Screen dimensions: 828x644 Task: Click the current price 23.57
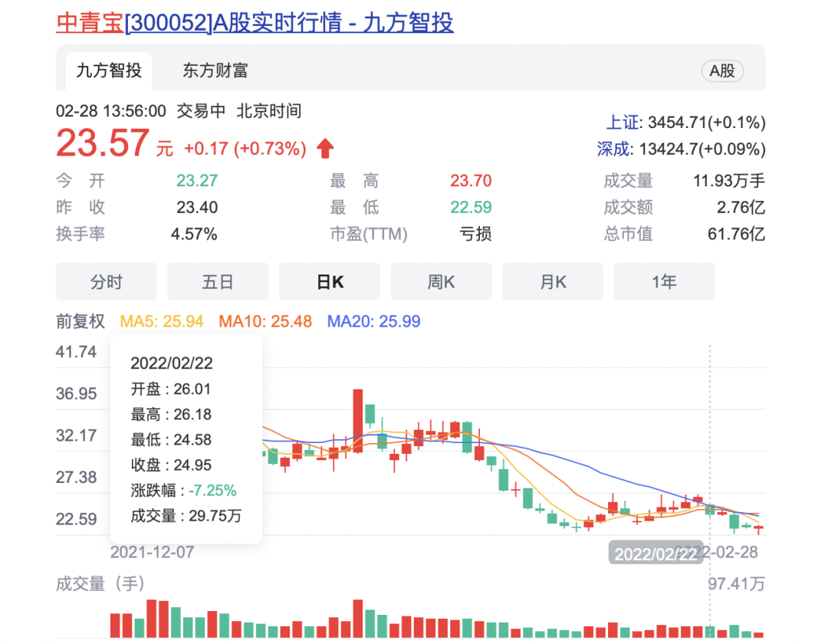[x=102, y=143]
